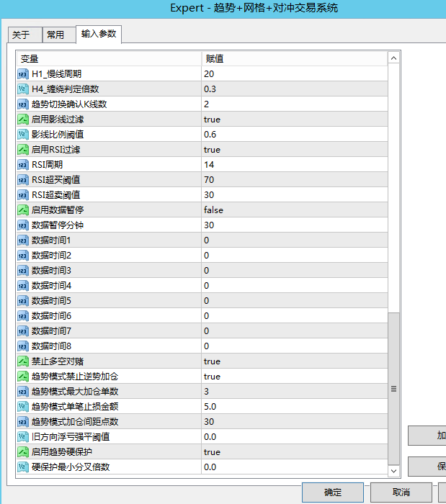
Task: Select the 输入参数 tab
Action: (x=99, y=34)
